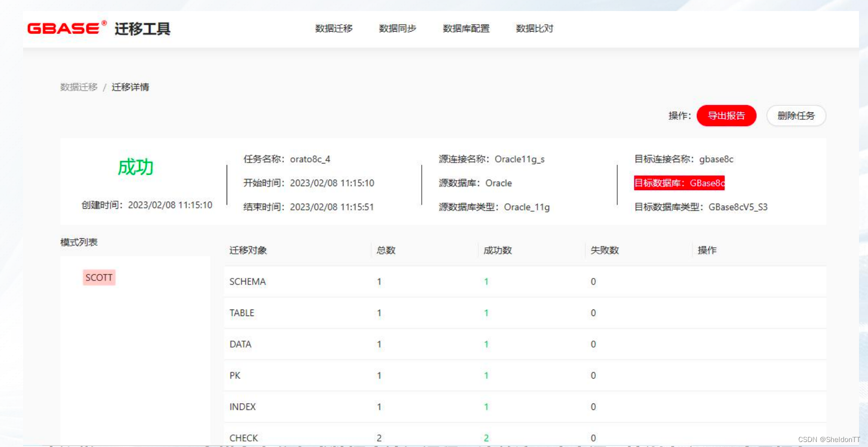Click the 操作 column header
Viewport: 868px width, 447px height.
click(x=707, y=250)
